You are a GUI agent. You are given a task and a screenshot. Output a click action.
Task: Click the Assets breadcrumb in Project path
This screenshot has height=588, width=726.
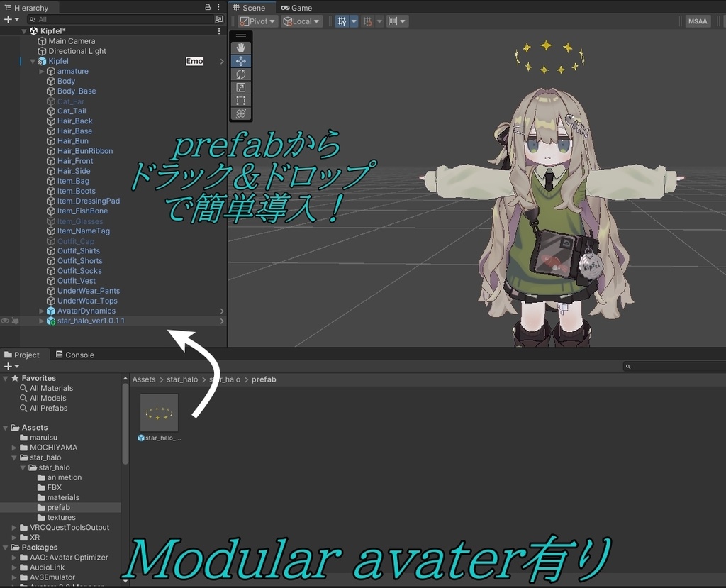143,379
